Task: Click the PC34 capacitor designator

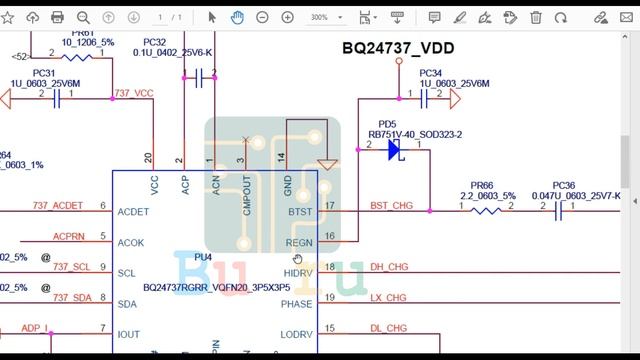Action: click(x=431, y=73)
